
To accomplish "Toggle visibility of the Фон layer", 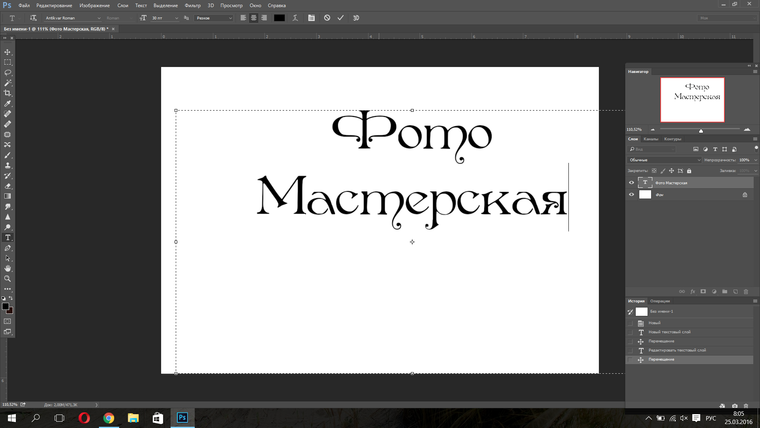I will point(631,195).
